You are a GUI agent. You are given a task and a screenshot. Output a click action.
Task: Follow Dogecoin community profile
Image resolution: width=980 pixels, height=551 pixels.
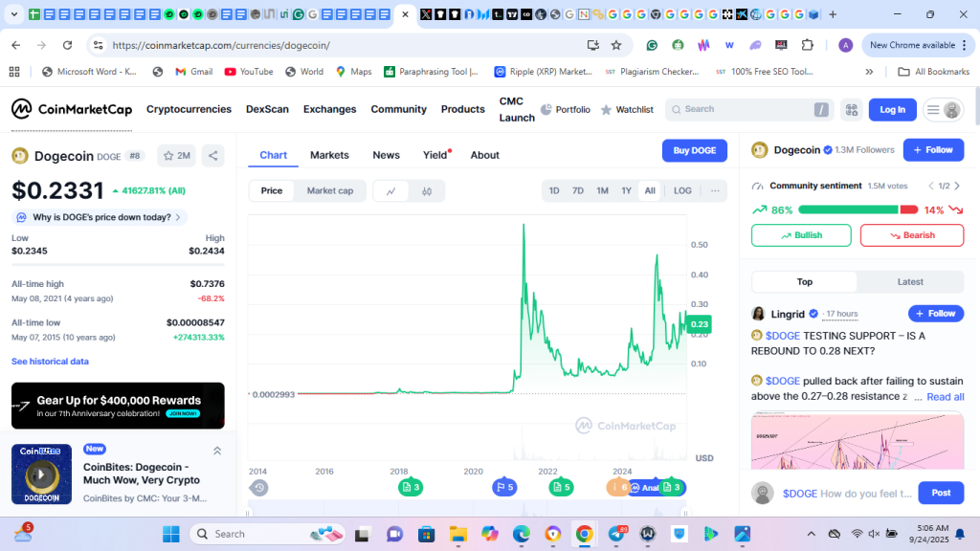[x=933, y=150]
